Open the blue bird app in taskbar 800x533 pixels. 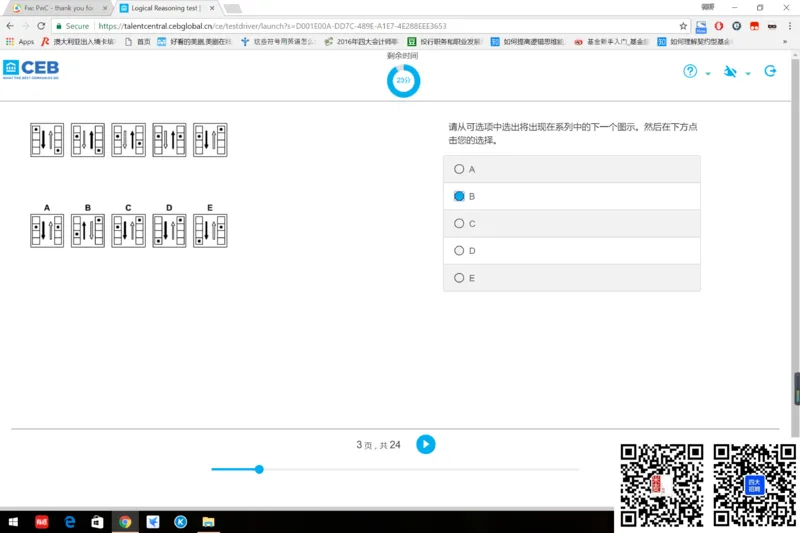coord(153,521)
